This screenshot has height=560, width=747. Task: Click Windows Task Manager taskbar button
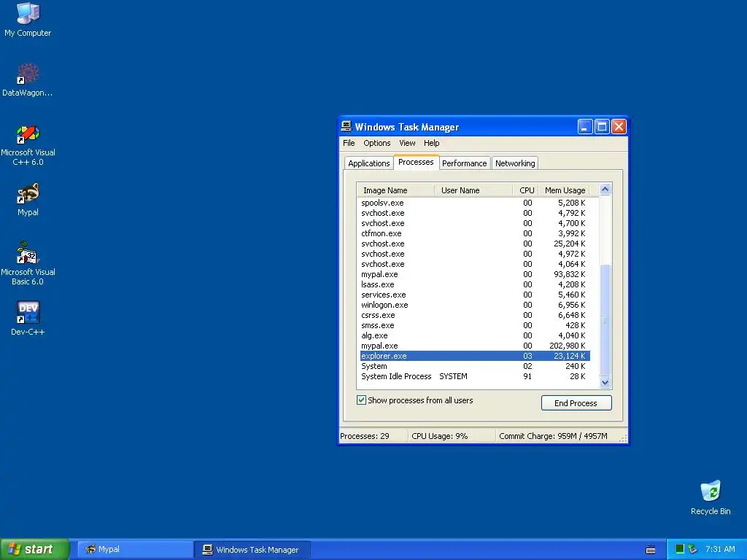tap(253, 549)
